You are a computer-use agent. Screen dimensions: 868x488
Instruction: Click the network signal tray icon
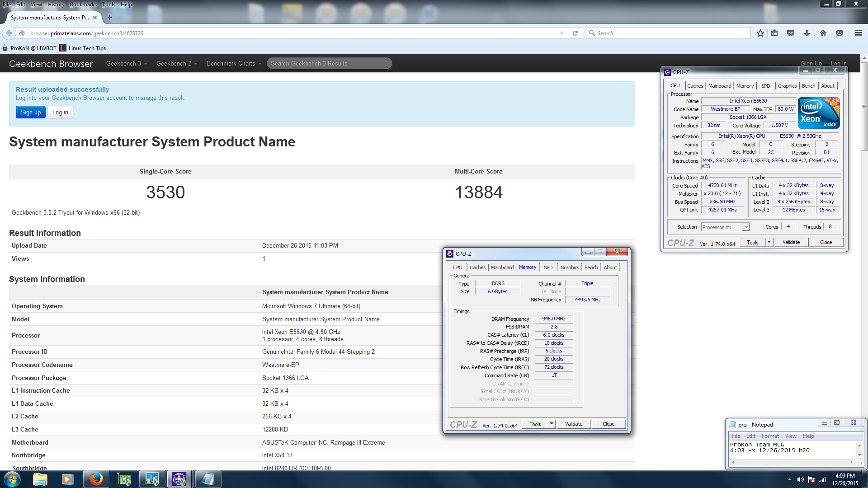822,479
